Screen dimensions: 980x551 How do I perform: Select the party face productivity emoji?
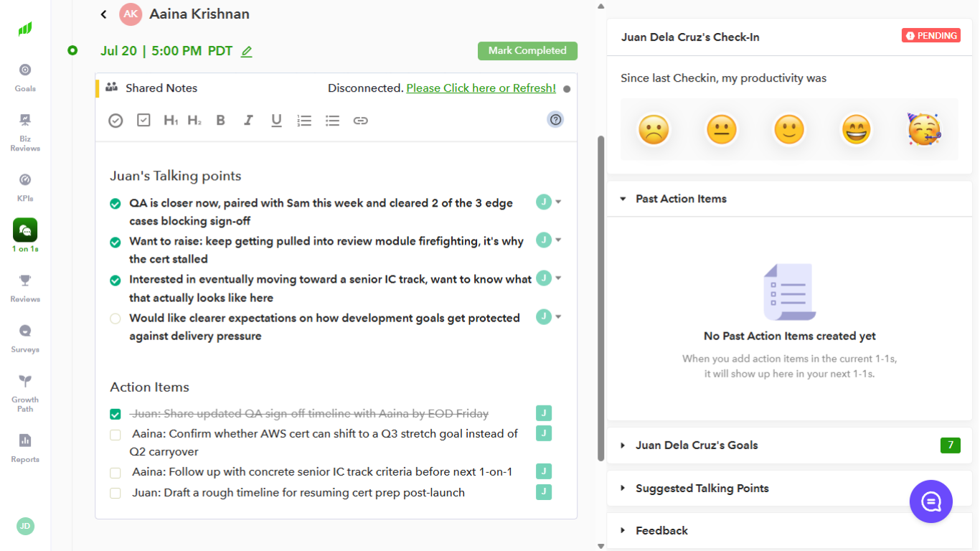click(x=923, y=129)
